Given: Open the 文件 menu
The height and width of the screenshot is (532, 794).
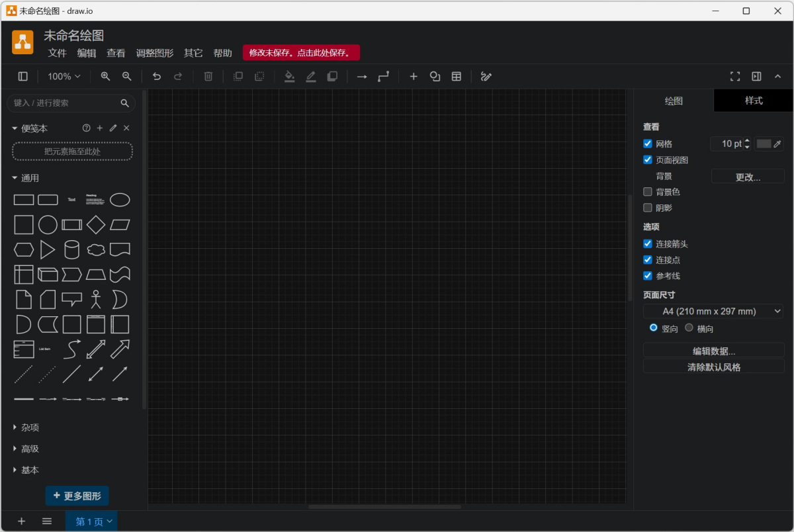Looking at the screenshot, I should coord(57,52).
